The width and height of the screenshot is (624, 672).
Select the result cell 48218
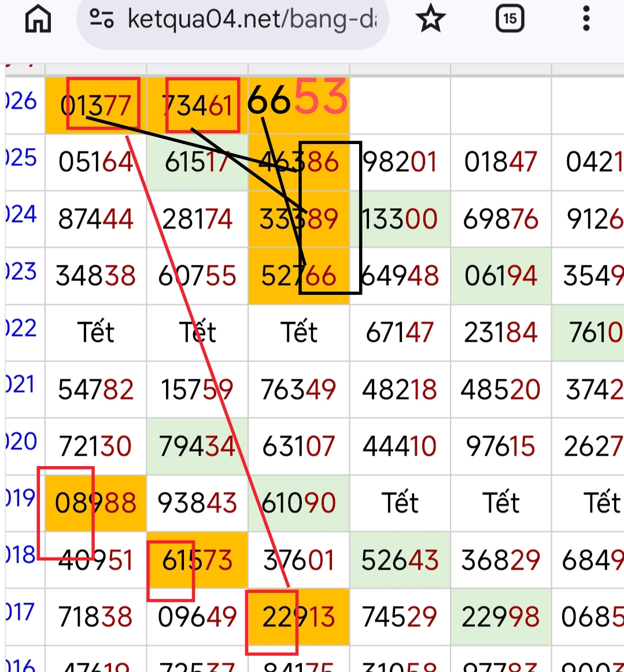pyautogui.click(x=400, y=389)
